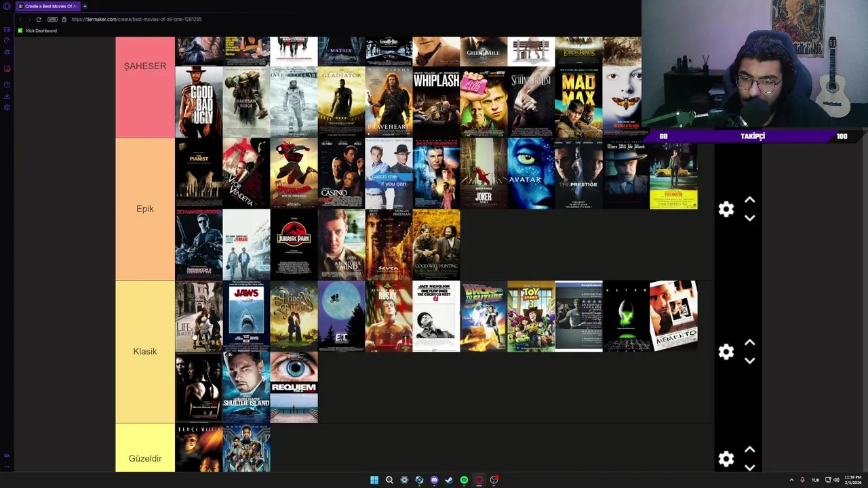
Task: Select the Jurassic Park poster
Action: click(x=294, y=245)
